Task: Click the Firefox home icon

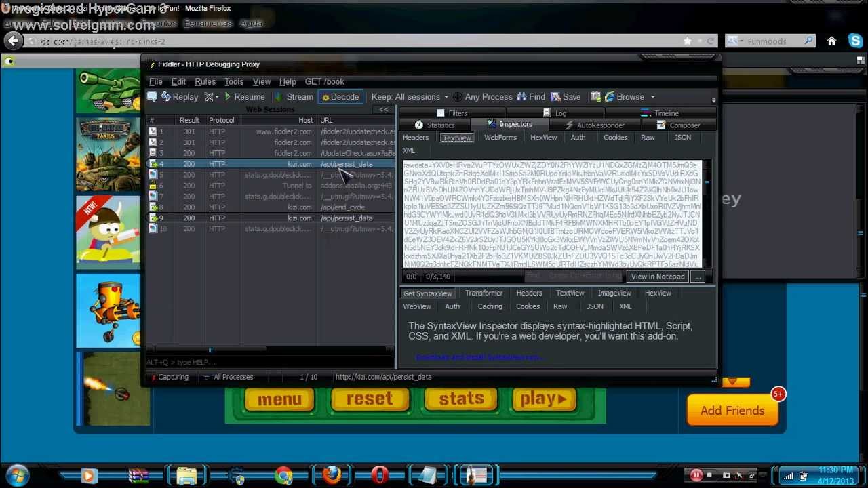Action: coord(831,41)
